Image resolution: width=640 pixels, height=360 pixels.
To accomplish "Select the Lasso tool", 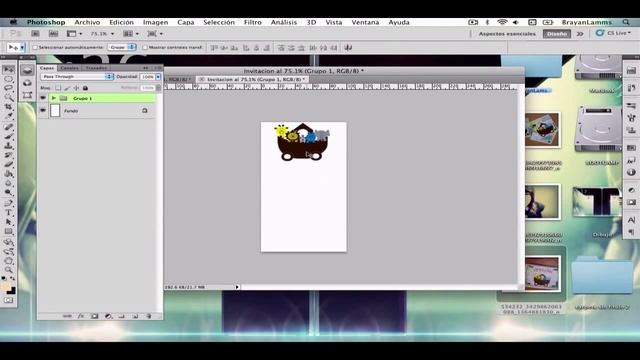I will pos(8,88).
